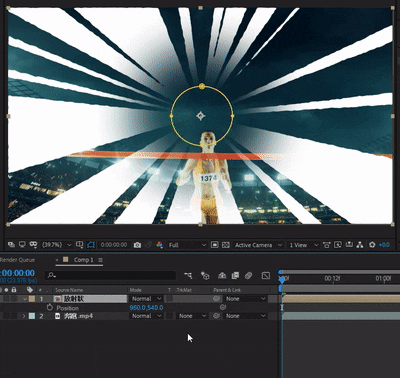Open the Full resolution dropdown
Screen dimensions: 400x378
(x=187, y=245)
